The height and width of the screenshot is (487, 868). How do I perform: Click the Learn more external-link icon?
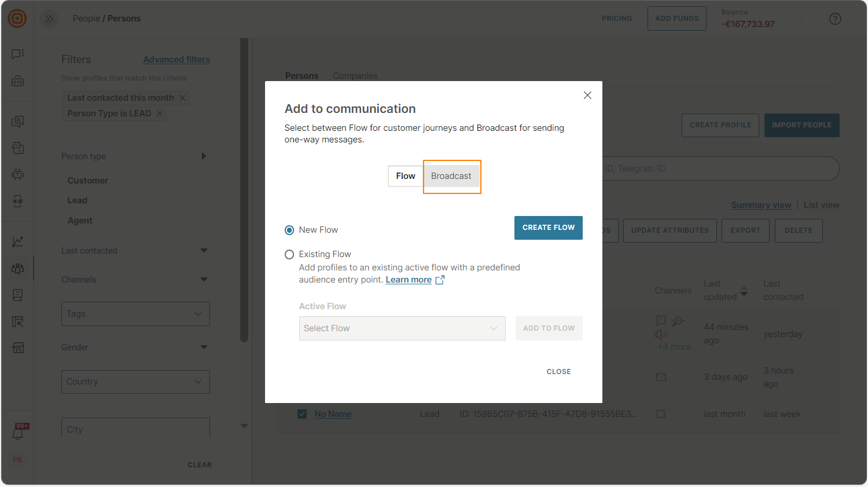click(440, 280)
